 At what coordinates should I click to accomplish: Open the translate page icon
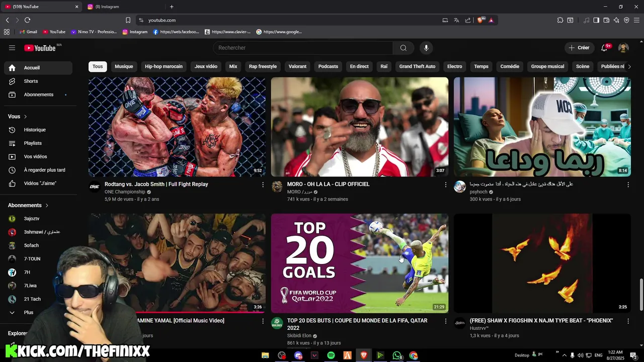[x=456, y=20]
